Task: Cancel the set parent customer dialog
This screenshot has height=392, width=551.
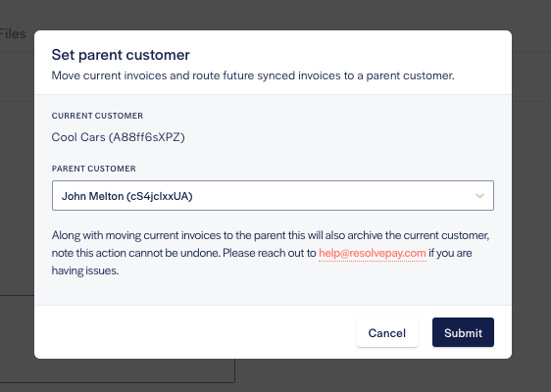Action: point(387,332)
